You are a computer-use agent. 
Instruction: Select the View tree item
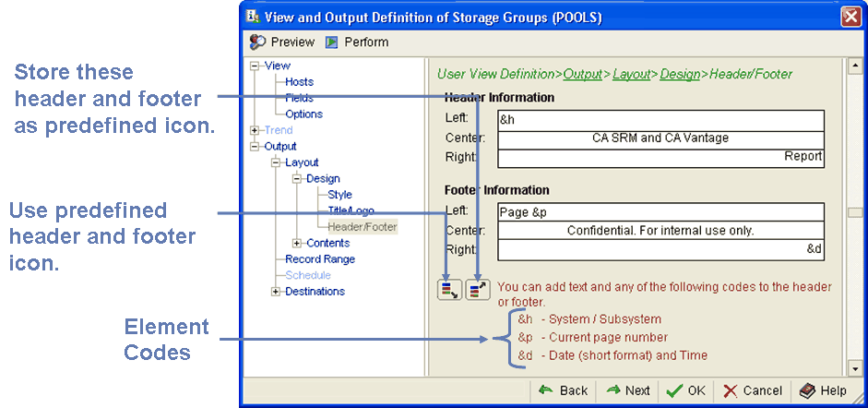[278, 66]
